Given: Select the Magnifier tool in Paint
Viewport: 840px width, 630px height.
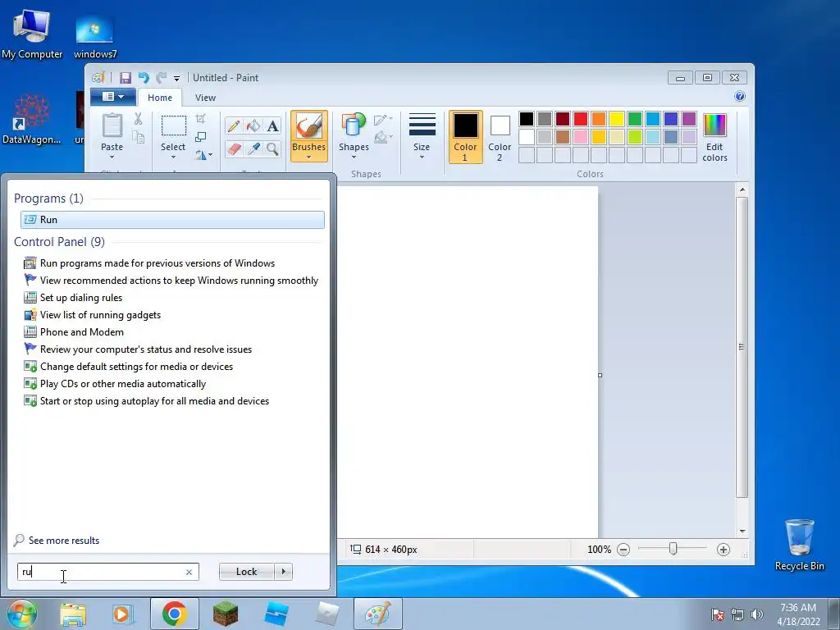Looking at the screenshot, I should [272, 148].
